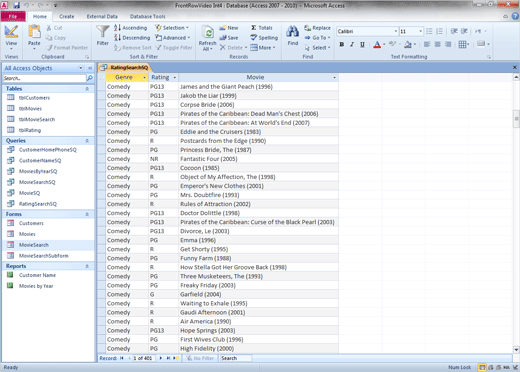Go to first record
520x372 pixels.
point(122,358)
